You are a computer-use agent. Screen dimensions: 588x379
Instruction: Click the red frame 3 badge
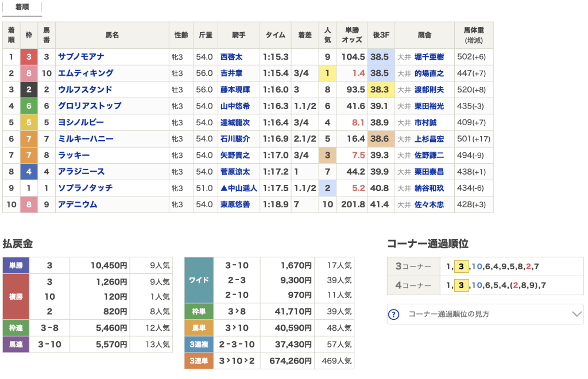[x=29, y=57]
